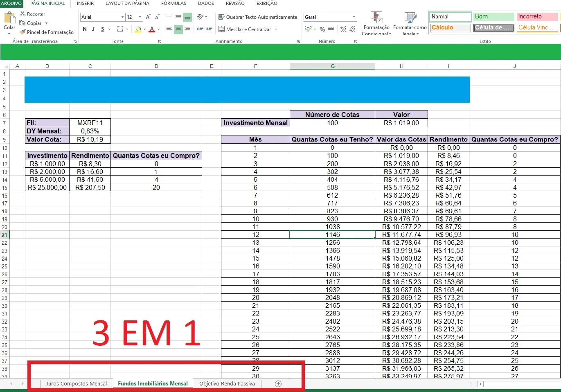Open Formatação Condicional menu
Viewport: 561px width, 392px height.
[x=376, y=23]
